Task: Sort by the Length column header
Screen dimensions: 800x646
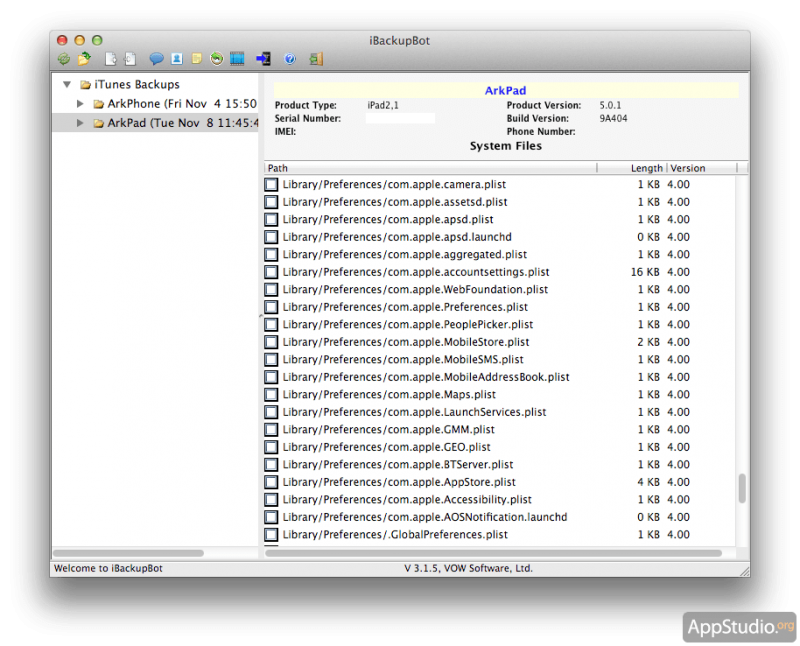Action: tap(632, 168)
